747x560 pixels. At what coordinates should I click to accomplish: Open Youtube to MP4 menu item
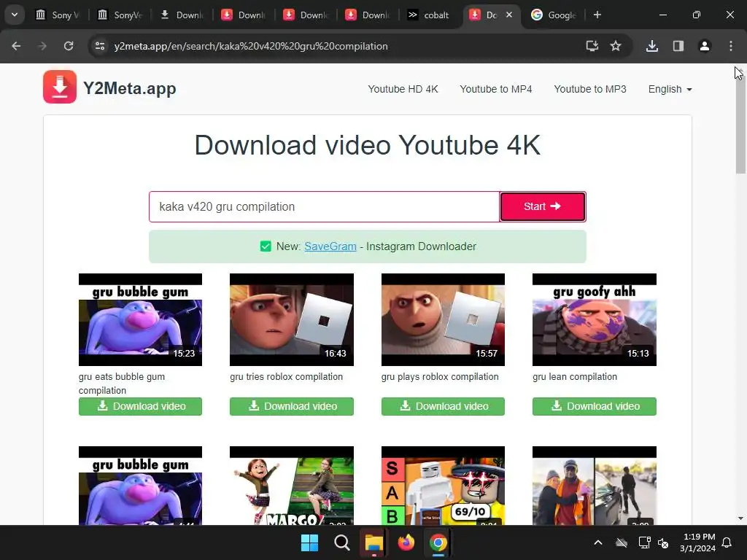[496, 89]
